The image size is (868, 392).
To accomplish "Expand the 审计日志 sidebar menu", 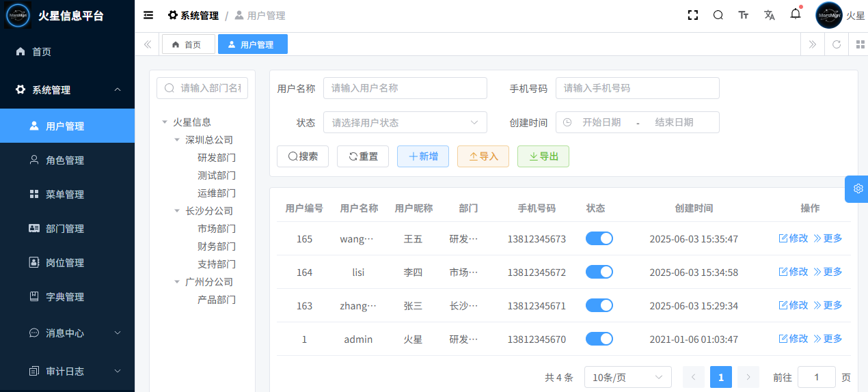I will tap(67, 371).
